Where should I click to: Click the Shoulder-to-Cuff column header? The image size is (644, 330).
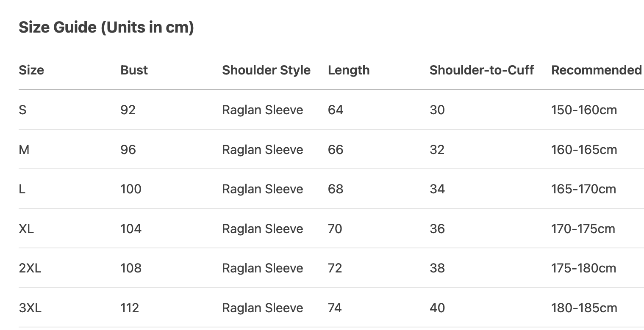click(481, 70)
